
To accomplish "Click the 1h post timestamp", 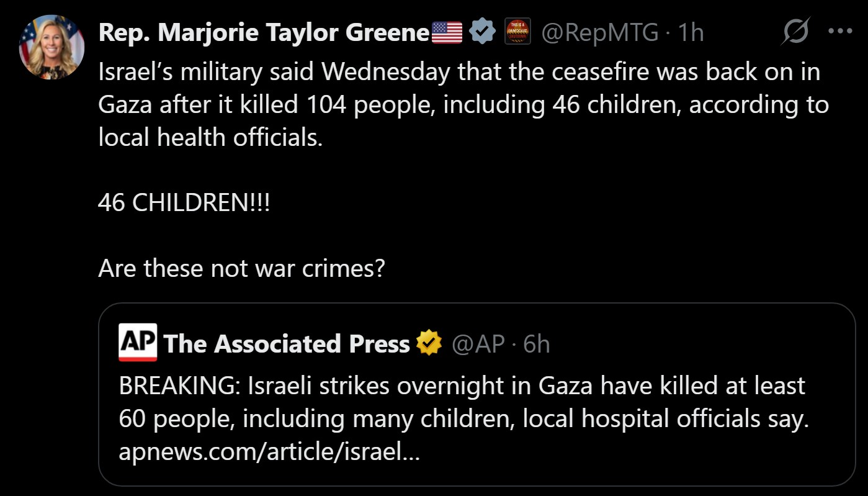I will (691, 32).
